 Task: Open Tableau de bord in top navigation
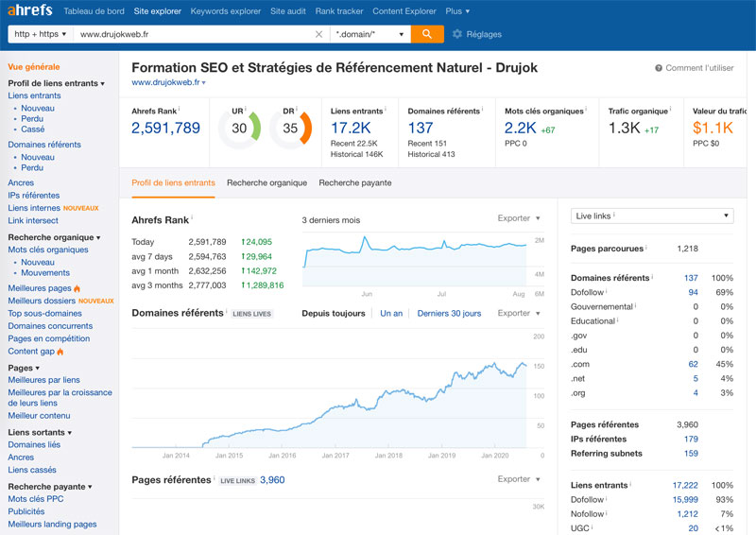(94, 11)
